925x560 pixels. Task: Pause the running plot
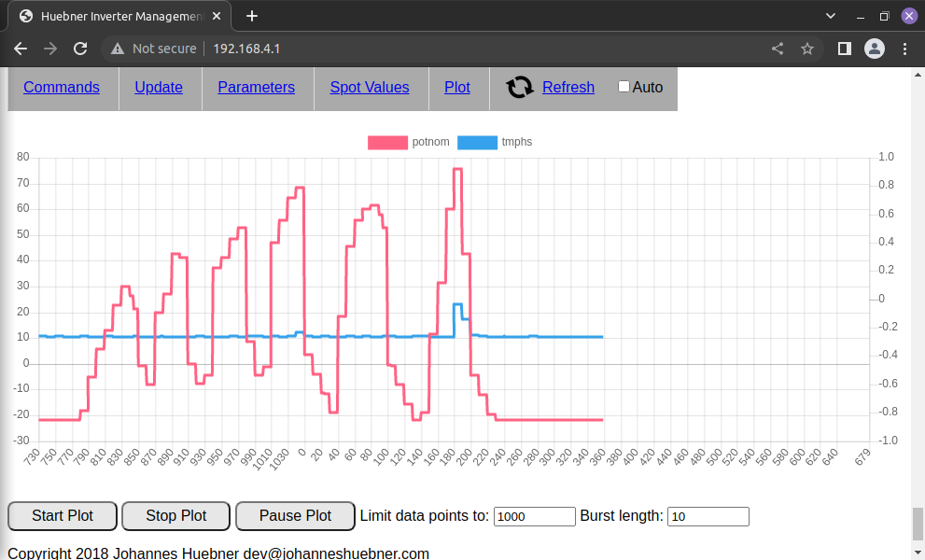coord(295,516)
